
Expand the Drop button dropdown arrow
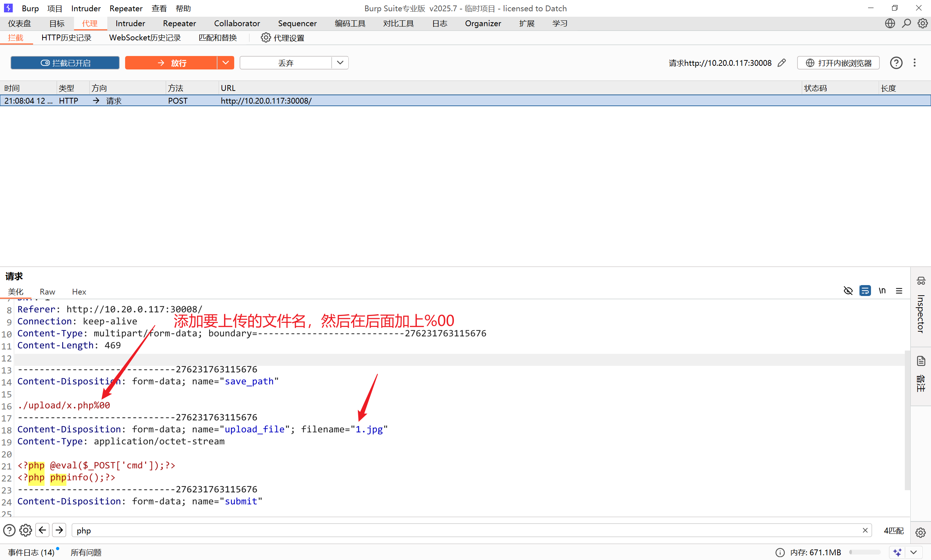click(340, 63)
